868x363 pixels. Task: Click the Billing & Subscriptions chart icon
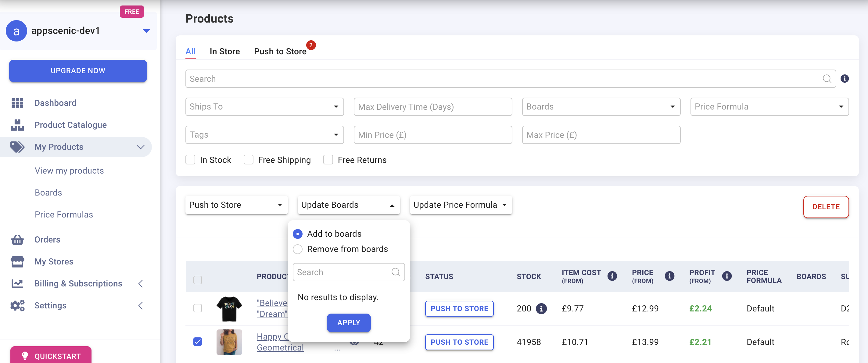[x=17, y=283]
